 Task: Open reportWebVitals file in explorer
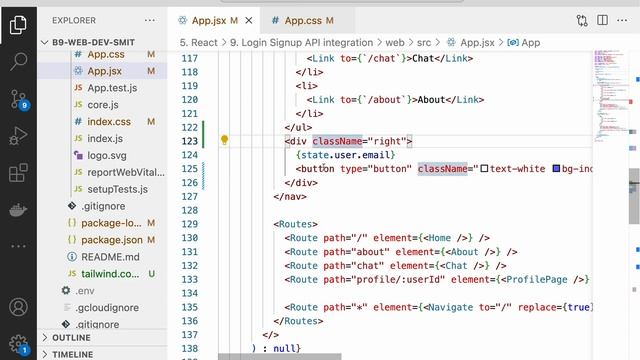pos(126,172)
